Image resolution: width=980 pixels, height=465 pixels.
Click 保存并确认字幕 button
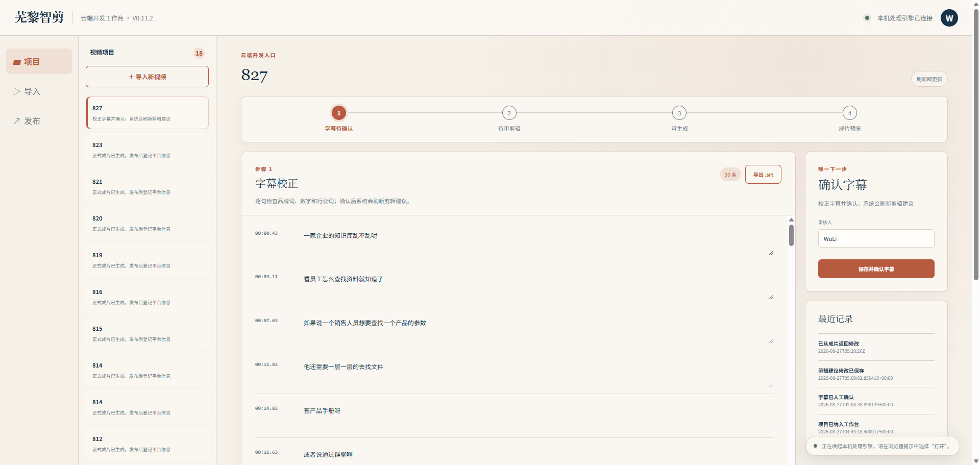876,268
